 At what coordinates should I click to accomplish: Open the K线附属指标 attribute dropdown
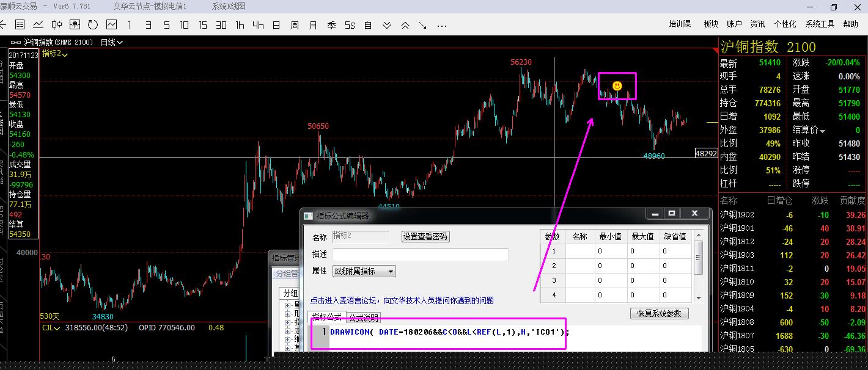(364, 271)
